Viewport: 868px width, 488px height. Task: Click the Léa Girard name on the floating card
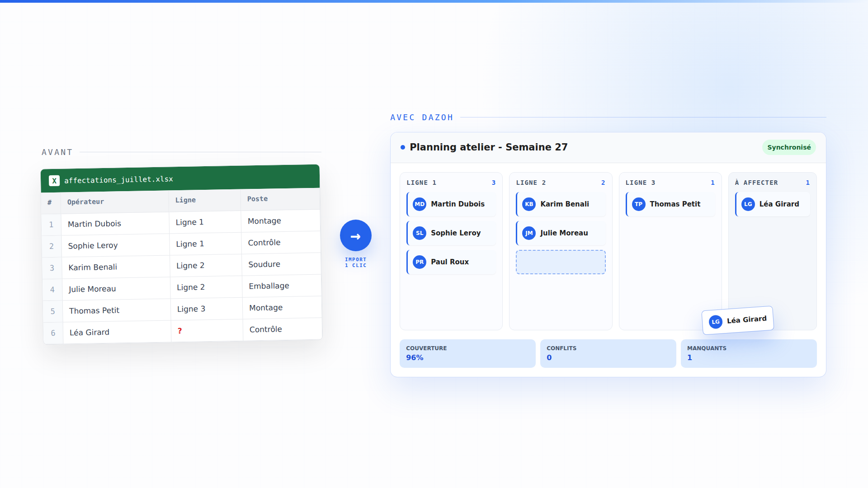click(747, 319)
